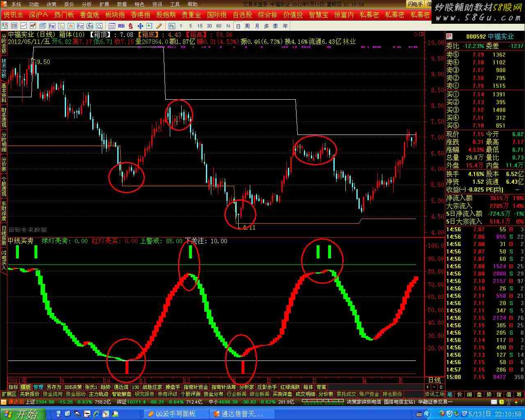This screenshot has width=525, height=420.
Task: Click the 闪电手 button at top right
Action: (x=415, y=4)
